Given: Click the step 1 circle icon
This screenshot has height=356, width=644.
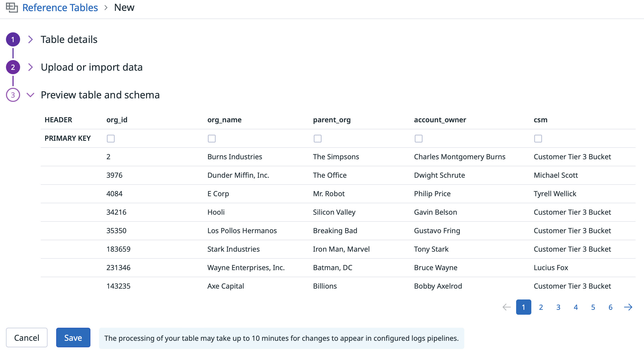Looking at the screenshot, I should point(13,40).
